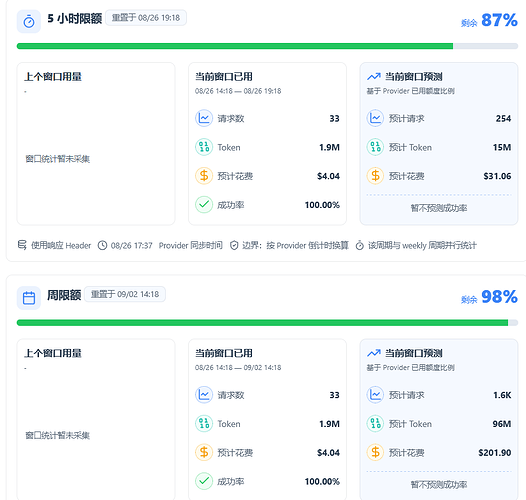The width and height of the screenshot is (526, 500).
Task: Click the 重置于 08/26 19:18 badge
Action: point(146,18)
